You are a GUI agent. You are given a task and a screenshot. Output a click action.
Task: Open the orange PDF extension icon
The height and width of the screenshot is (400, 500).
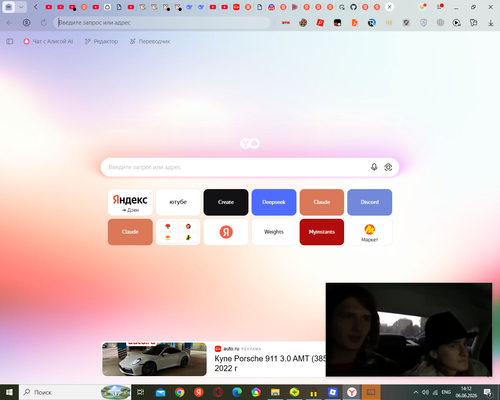[x=354, y=23]
